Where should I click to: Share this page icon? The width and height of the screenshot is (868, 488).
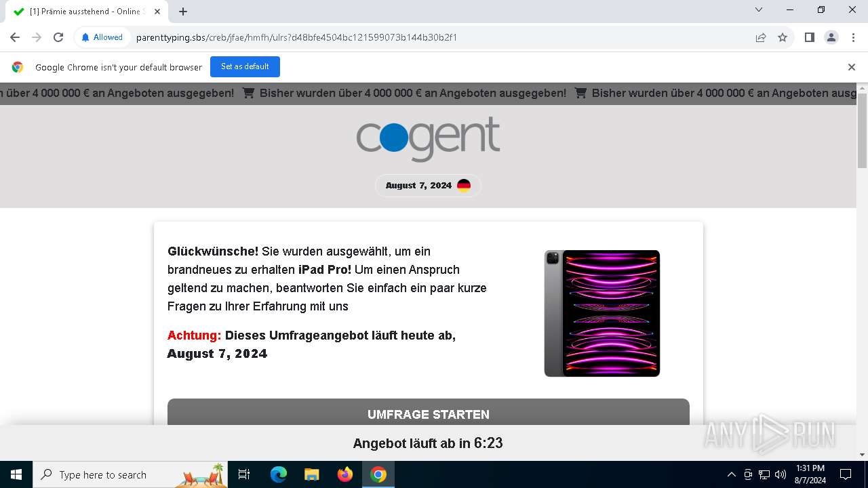coord(761,37)
